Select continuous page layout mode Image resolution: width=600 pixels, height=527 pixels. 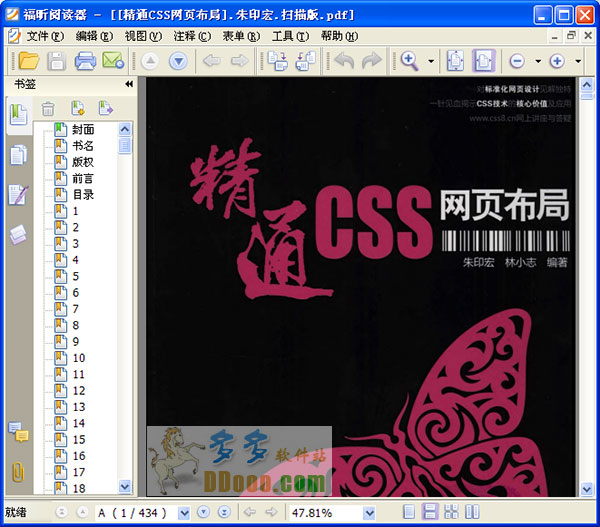(x=430, y=512)
